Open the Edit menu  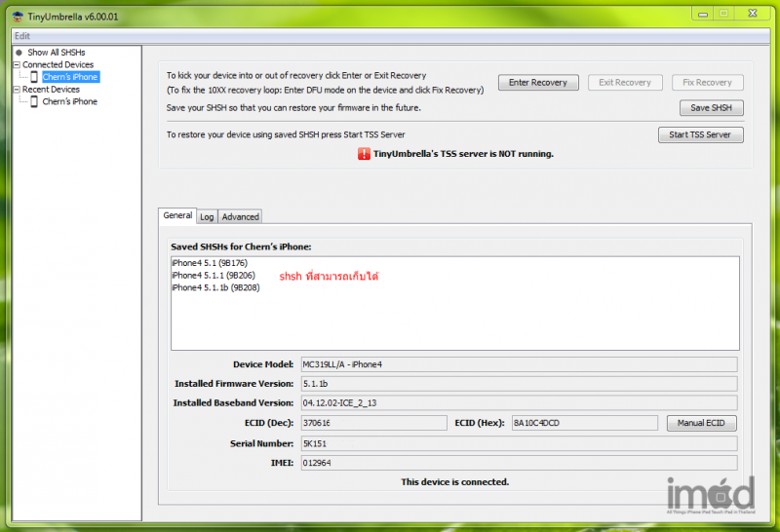(22, 36)
